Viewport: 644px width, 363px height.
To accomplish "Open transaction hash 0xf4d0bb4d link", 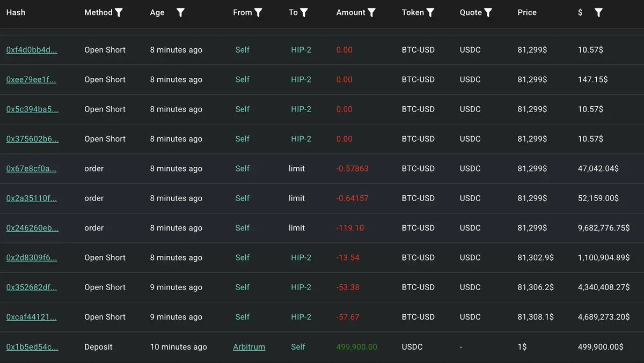I will [x=32, y=50].
